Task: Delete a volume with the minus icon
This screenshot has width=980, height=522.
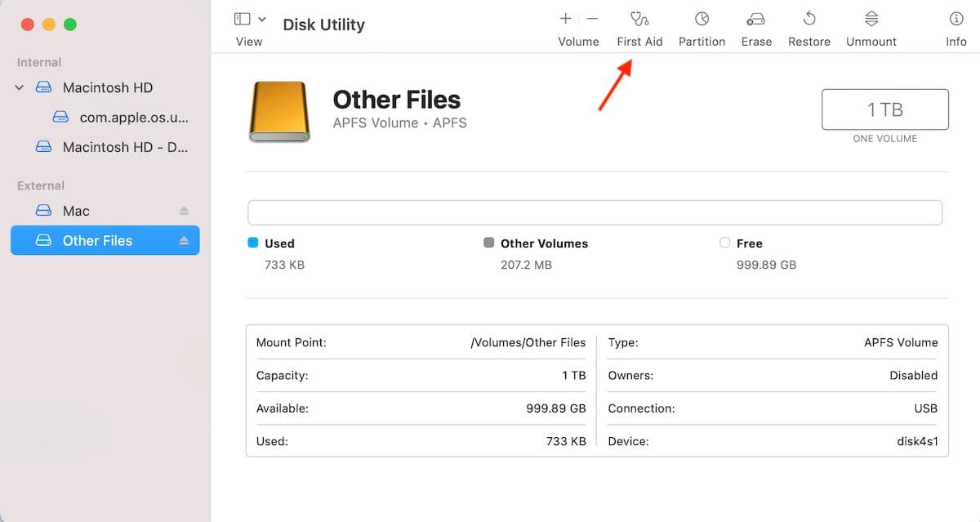Action: coord(593,18)
